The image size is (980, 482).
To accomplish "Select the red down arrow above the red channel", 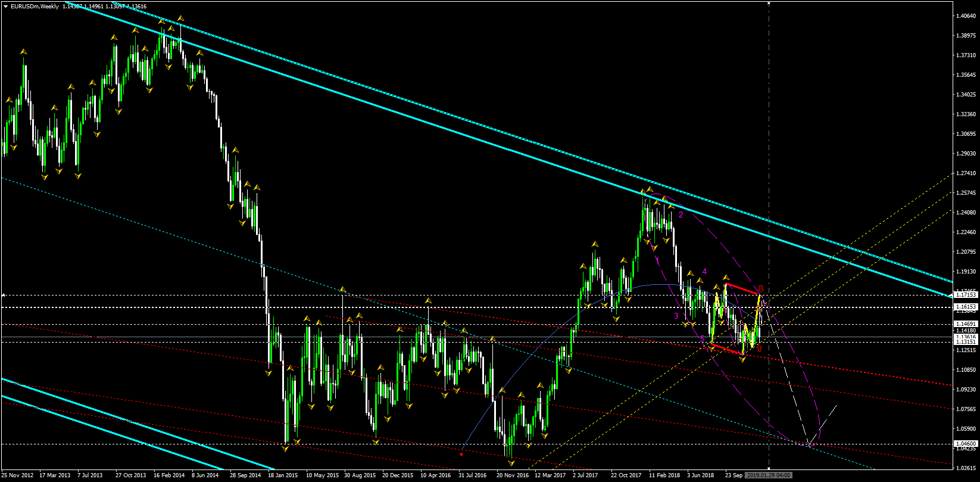I will pyautogui.click(x=761, y=288).
